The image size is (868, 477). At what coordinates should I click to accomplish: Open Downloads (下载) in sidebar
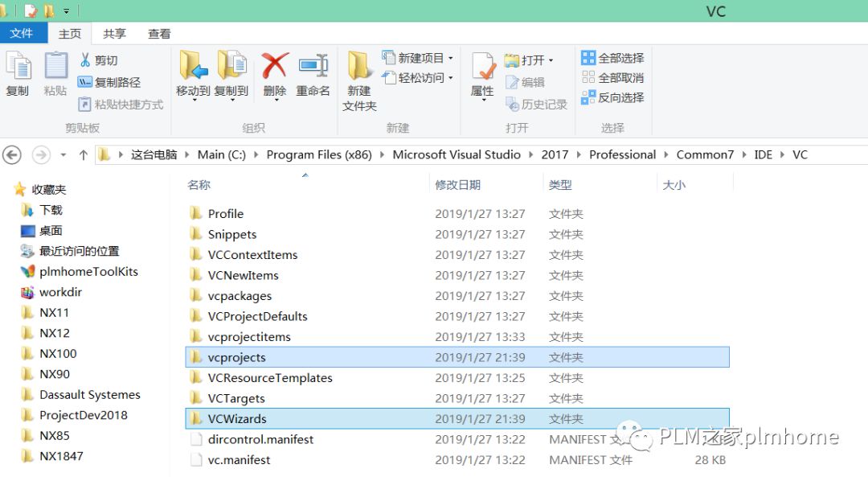point(42,210)
